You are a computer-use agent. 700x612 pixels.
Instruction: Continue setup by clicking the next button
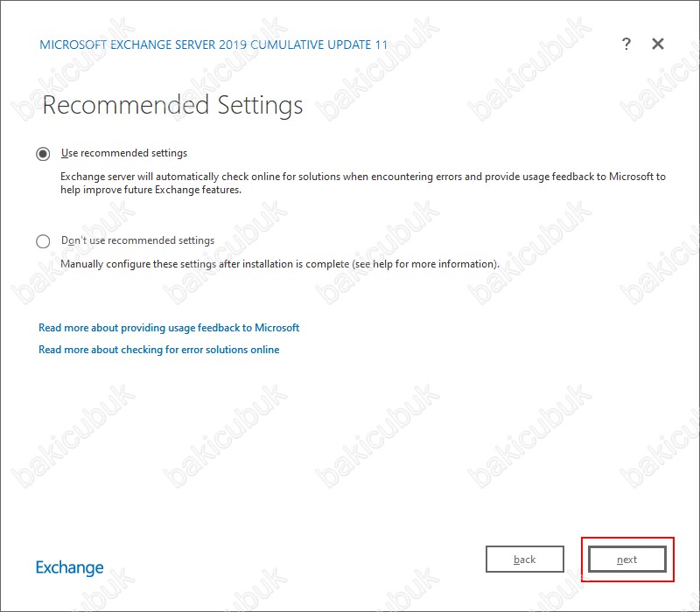(x=626, y=559)
